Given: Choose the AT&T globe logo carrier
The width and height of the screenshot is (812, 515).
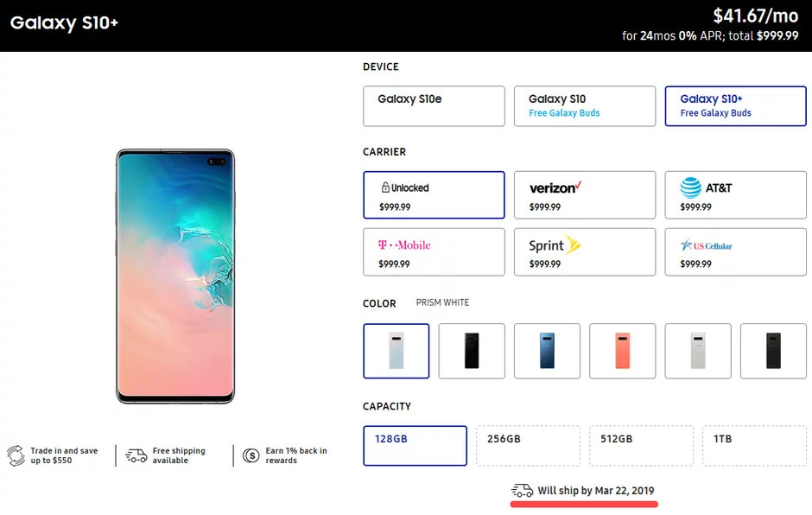Looking at the screenshot, I should pyautogui.click(x=735, y=194).
